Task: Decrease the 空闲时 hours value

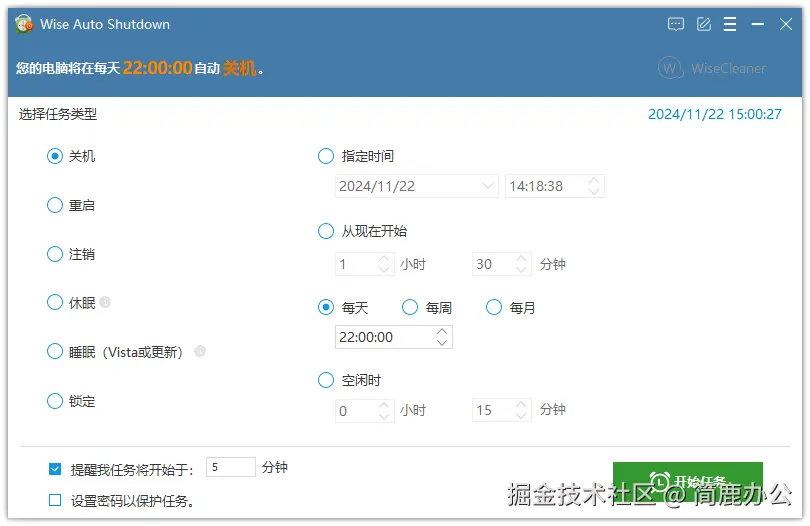Action: tap(384, 416)
